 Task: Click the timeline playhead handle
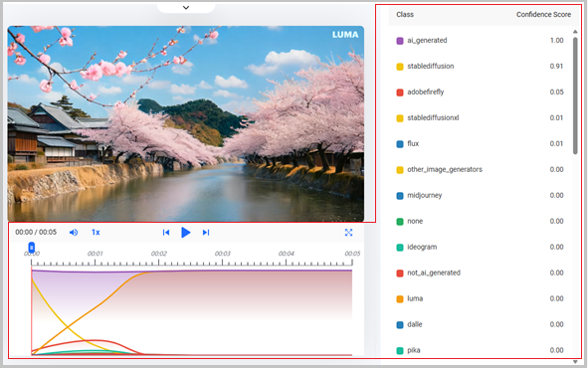click(32, 248)
